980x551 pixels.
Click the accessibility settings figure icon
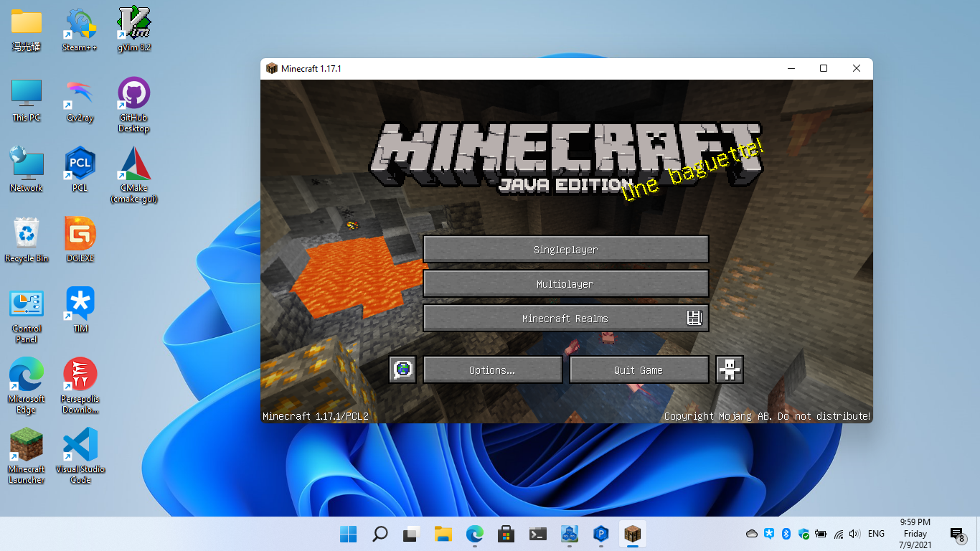pyautogui.click(x=730, y=370)
